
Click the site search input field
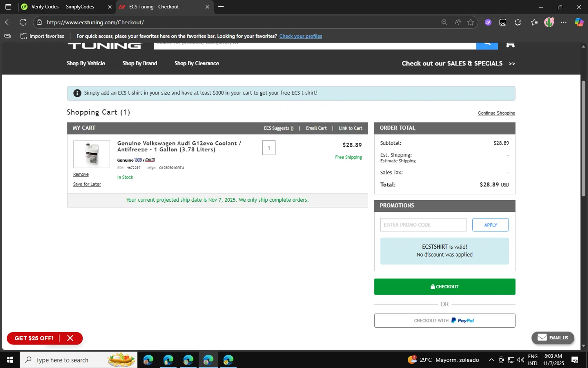315,46
